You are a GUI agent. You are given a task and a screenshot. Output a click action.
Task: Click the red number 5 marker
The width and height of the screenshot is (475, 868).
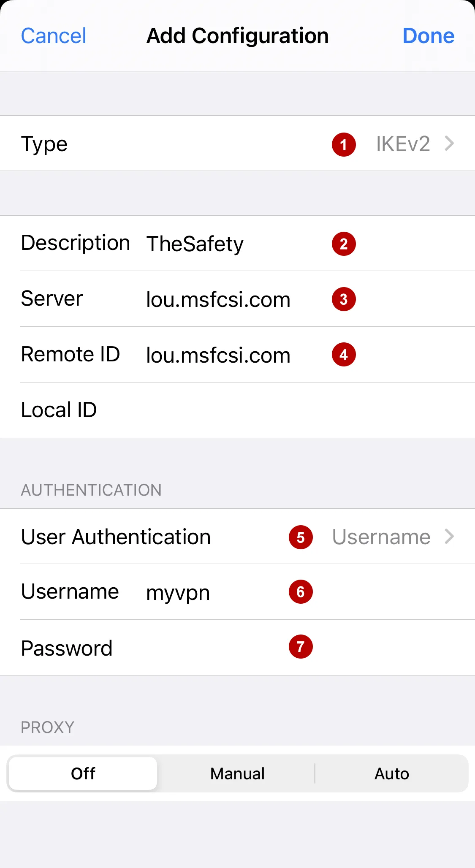click(x=301, y=537)
